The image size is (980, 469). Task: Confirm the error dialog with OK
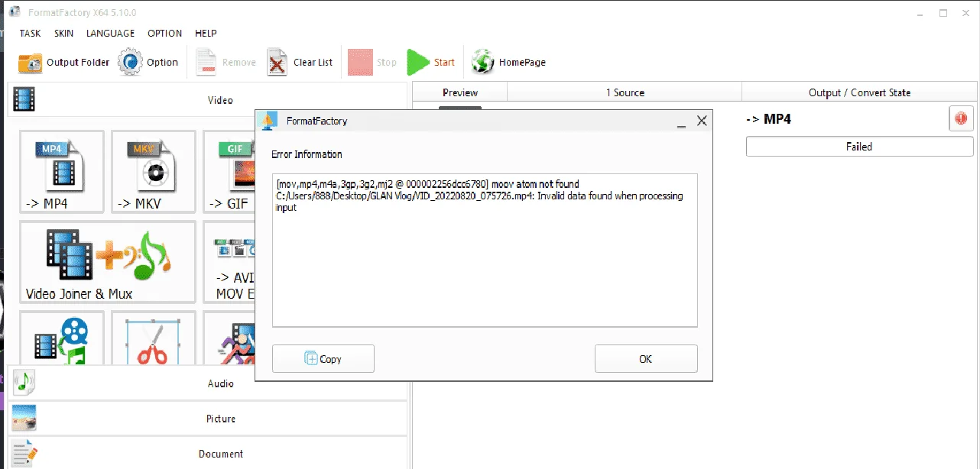point(646,359)
